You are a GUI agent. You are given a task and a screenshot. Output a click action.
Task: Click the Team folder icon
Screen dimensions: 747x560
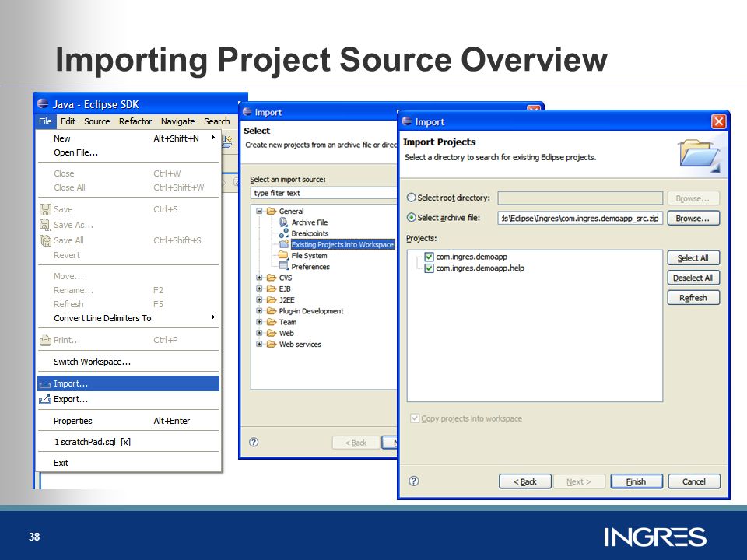(x=272, y=322)
